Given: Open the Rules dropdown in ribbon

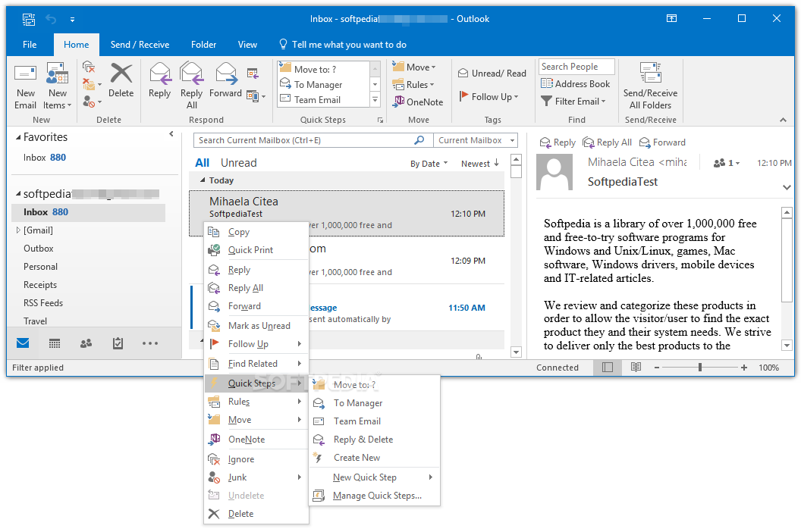Looking at the screenshot, I should tap(413, 84).
